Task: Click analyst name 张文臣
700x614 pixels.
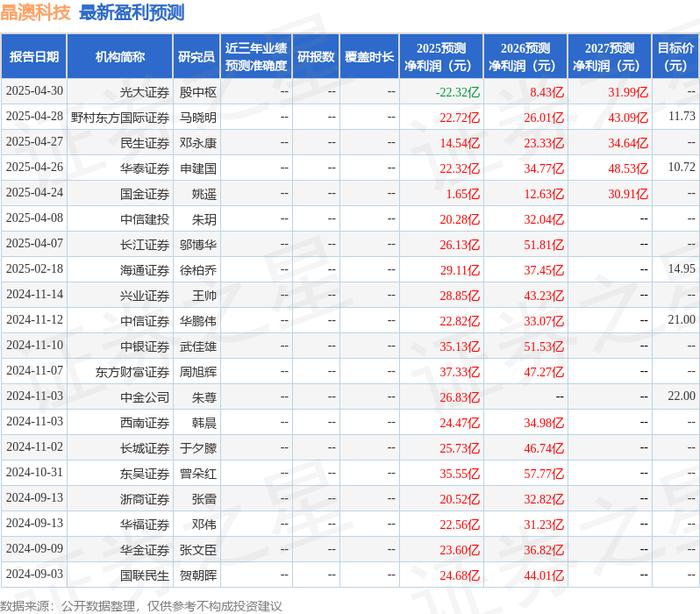Action: tap(198, 551)
